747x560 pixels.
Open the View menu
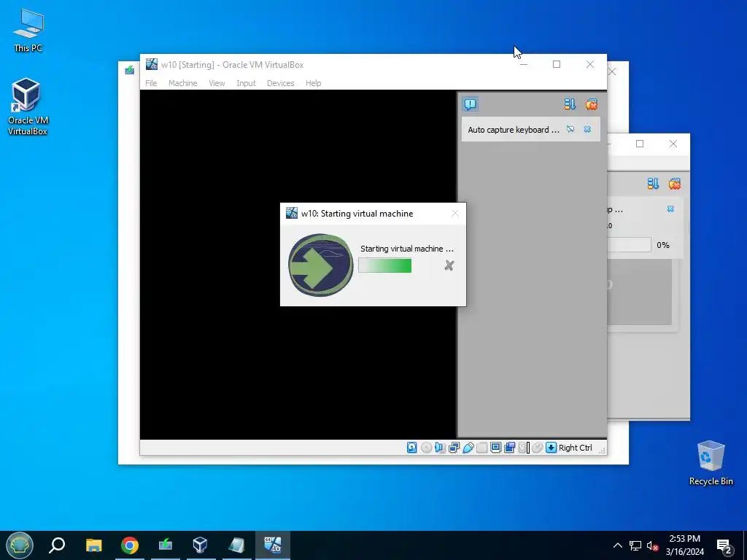pyautogui.click(x=217, y=83)
